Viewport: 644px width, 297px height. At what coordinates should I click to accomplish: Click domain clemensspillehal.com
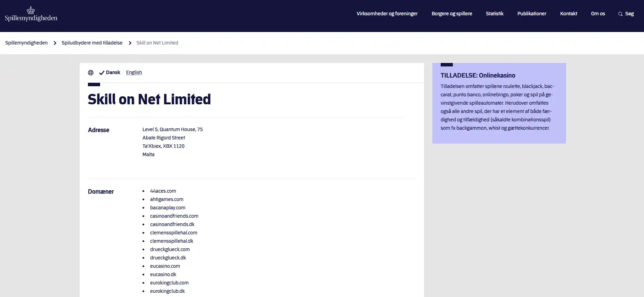173,233
